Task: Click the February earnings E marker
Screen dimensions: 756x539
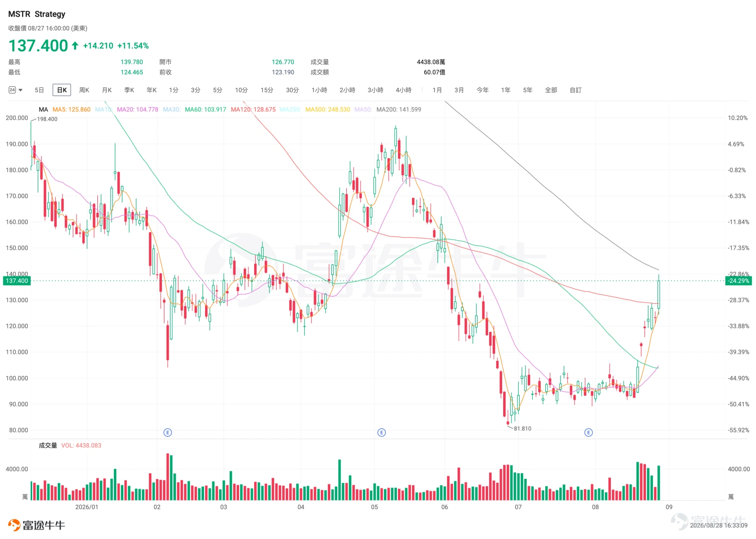Action: [x=167, y=432]
